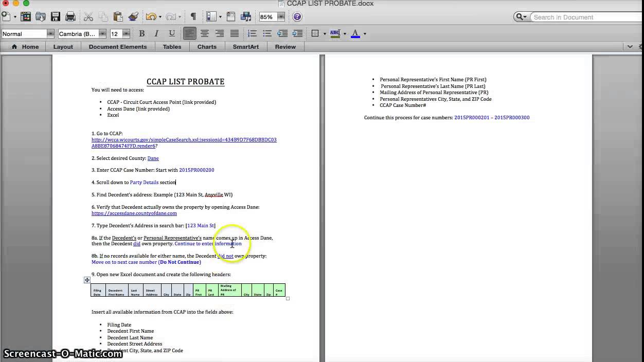Toggle nonprinting paragraph marks
644x362 pixels.
coord(193,16)
